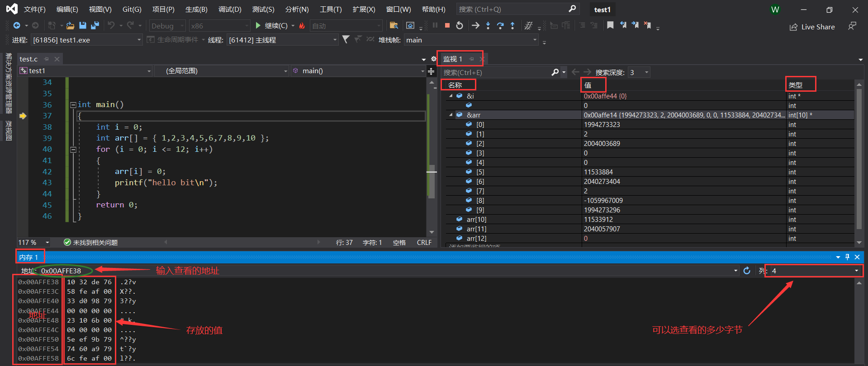Click the Step Into icon

(x=488, y=26)
